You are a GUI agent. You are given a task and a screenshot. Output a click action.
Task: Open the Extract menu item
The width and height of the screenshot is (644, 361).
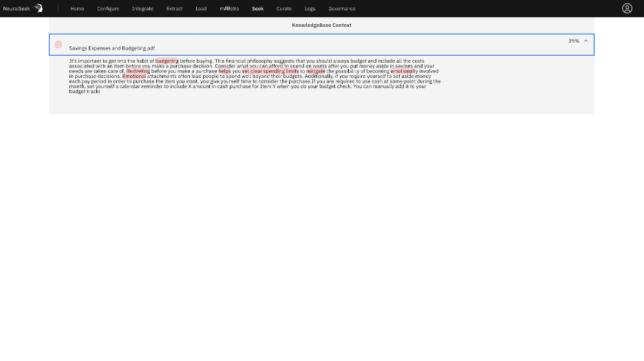pos(174,9)
